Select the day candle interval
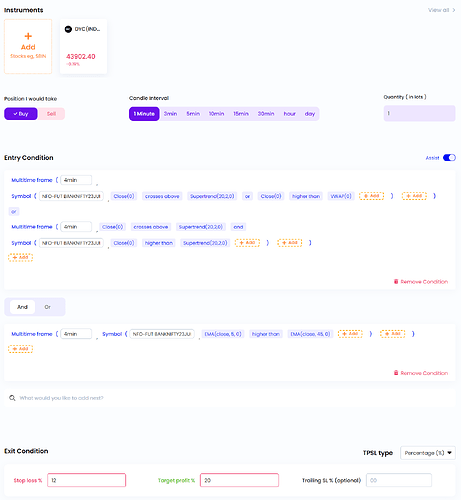Viewport: 461px width, 500px height. coord(310,114)
